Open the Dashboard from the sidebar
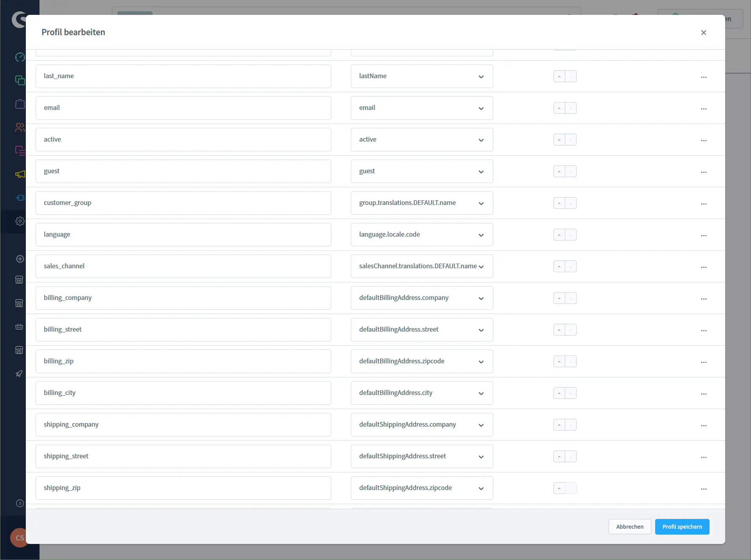This screenshot has height=560, width=751. (20, 57)
